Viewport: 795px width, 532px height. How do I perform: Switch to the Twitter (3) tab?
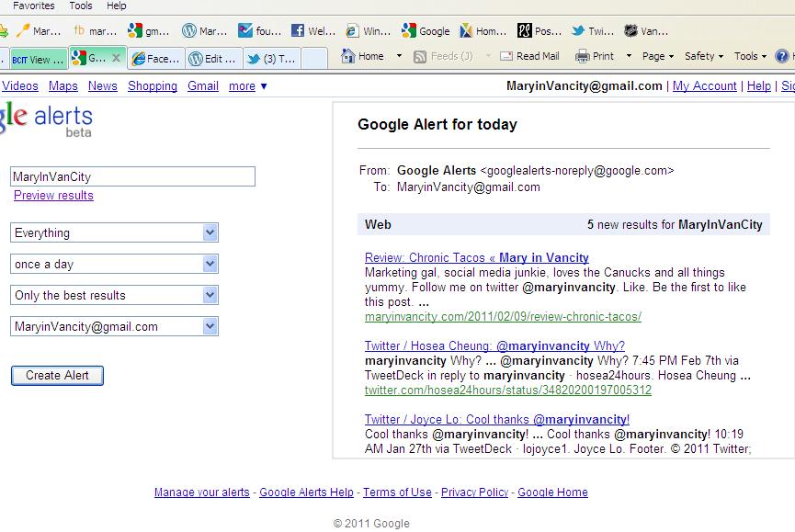(270, 59)
